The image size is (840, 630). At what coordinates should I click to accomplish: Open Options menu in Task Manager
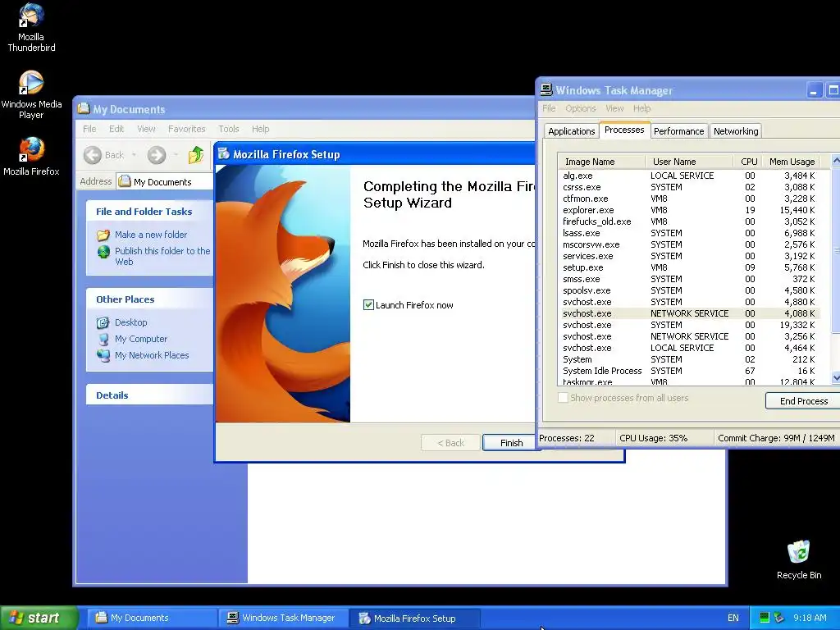tap(581, 108)
